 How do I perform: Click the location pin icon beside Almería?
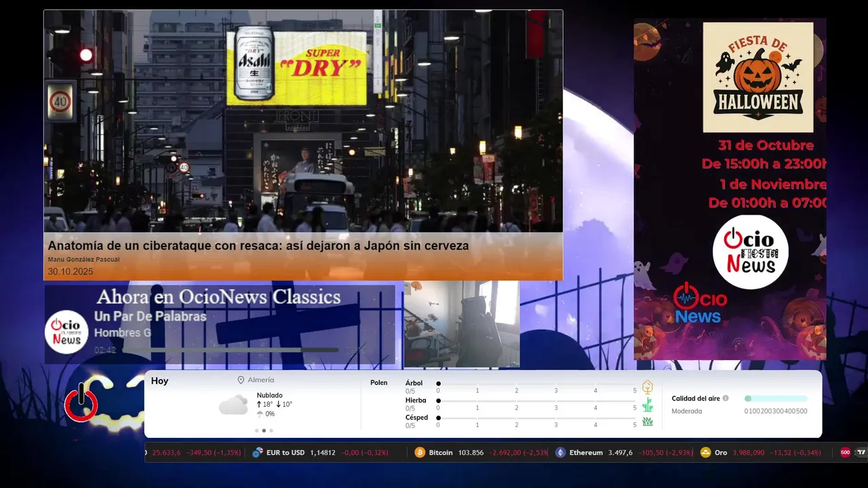coord(241,380)
